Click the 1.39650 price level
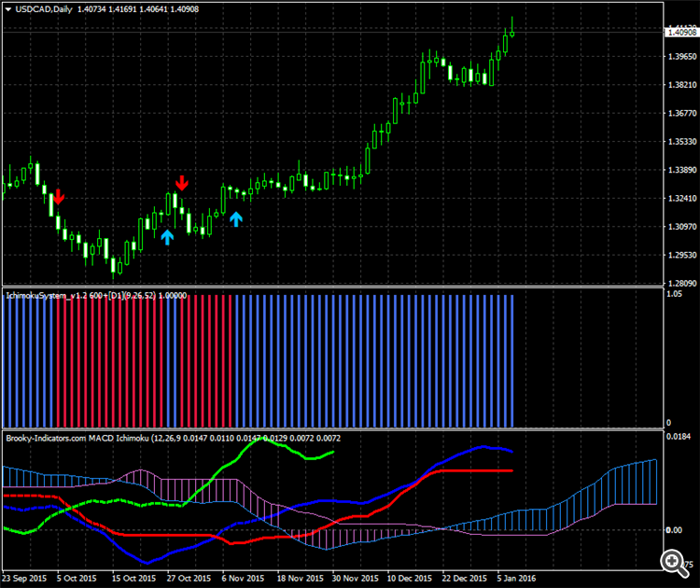This screenshot has width=700, height=588. (682, 57)
